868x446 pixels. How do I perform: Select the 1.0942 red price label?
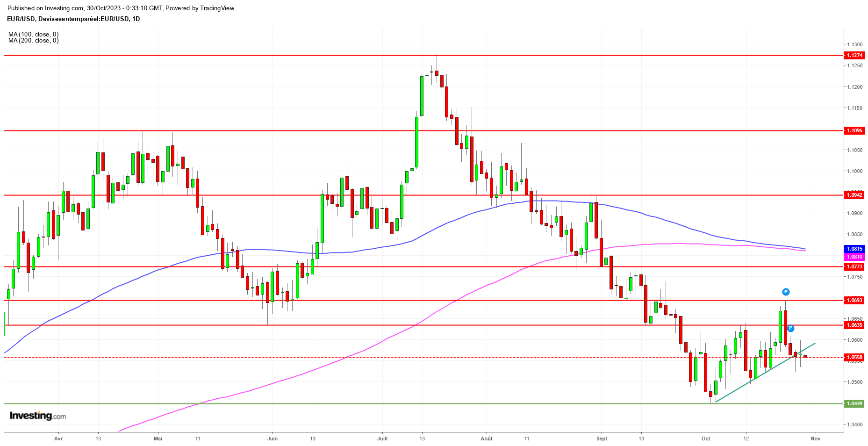854,195
